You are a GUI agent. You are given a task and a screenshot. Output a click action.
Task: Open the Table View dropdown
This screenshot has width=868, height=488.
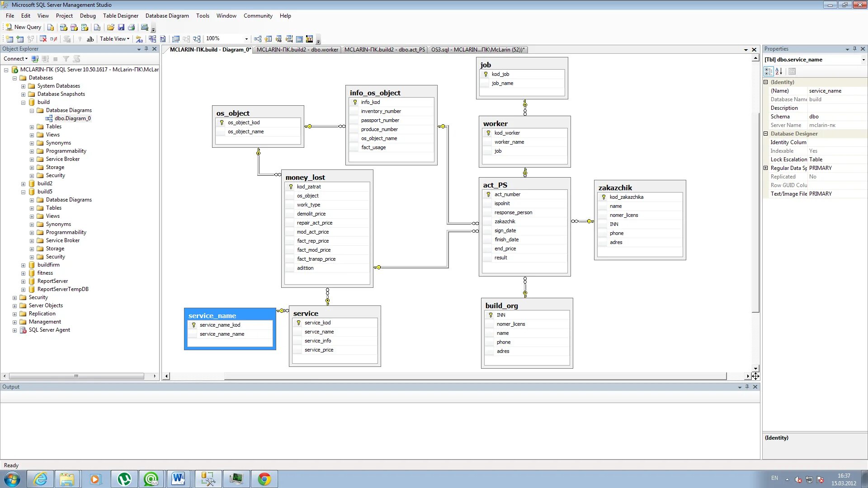pos(115,39)
